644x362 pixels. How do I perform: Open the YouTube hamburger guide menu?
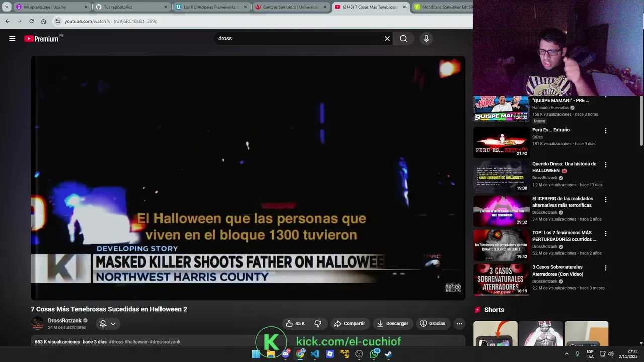[12, 38]
